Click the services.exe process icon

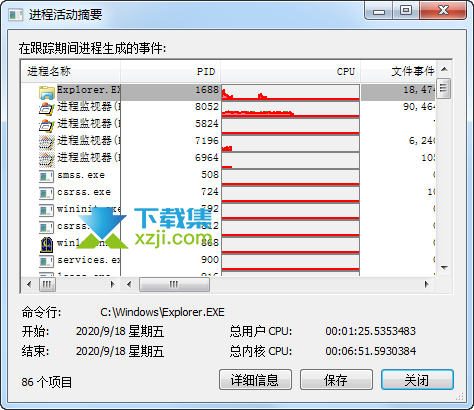point(46,261)
